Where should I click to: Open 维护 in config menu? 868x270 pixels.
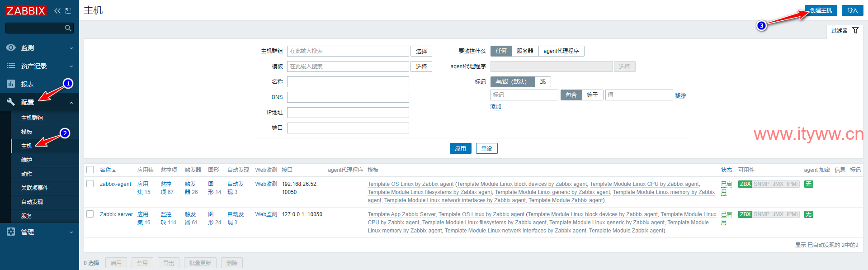pyautogui.click(x=45, y=160)
